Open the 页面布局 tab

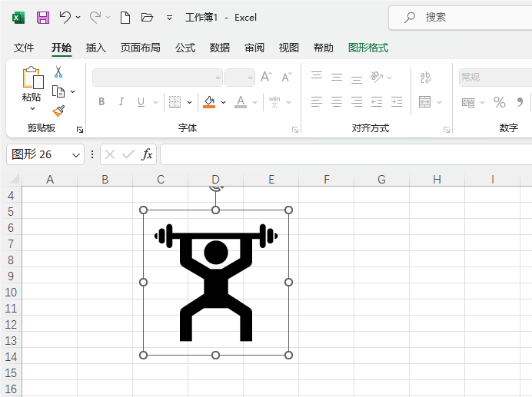(x=141, y=48)
